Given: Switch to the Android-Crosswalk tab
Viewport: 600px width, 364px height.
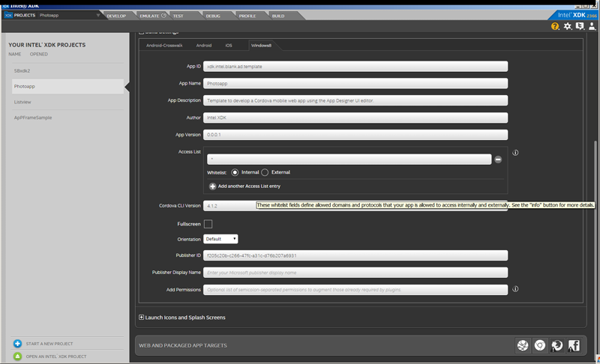Looking at the screenshot, I should 164,46.
